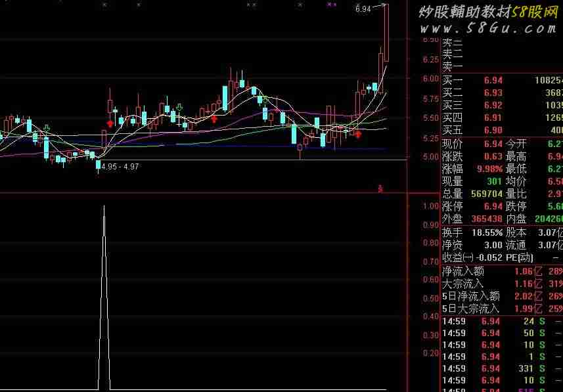Click the 买四 bid price 6.91
The image size is (563, 392).
pyautogui.click(x=493, y=118)
